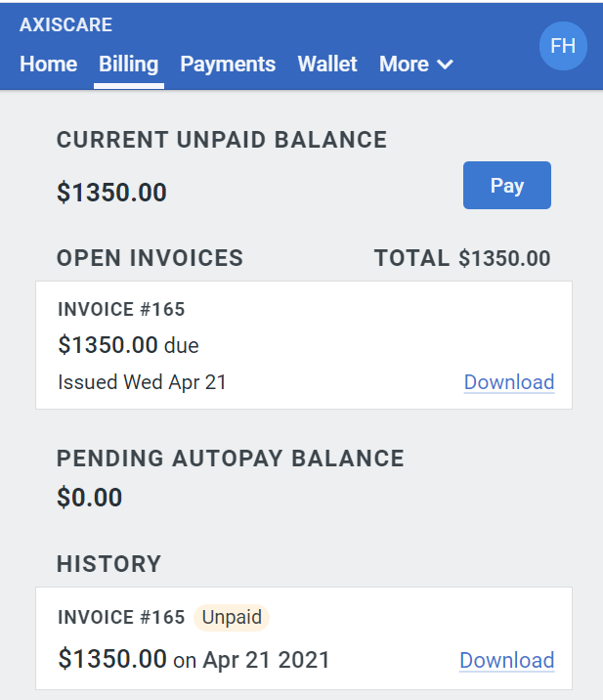
Task: Click the HISTORY section heading
Action: point(108,564)
